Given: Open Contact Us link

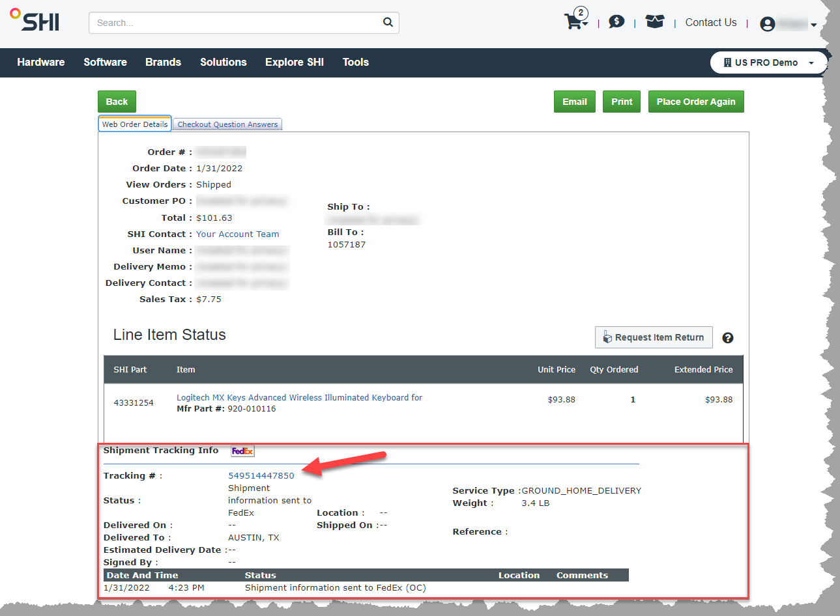Looking at the screenshot, I should coord(711,22).
